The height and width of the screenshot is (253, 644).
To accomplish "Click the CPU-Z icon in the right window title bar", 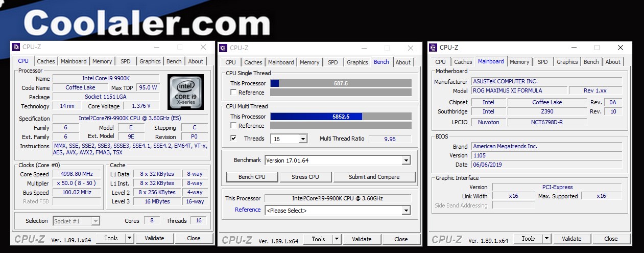I will [433, 48].
